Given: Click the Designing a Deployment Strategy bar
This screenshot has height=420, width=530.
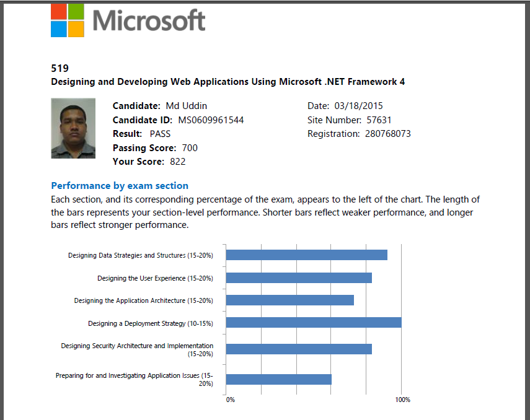Looking at the screenshot, I should tap(314, 323).
